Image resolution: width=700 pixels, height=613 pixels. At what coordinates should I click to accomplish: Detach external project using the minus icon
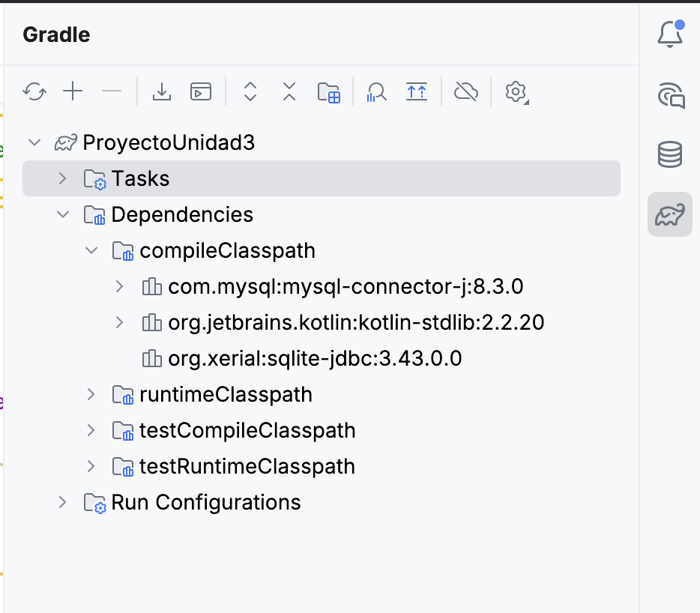pos(112,91)
